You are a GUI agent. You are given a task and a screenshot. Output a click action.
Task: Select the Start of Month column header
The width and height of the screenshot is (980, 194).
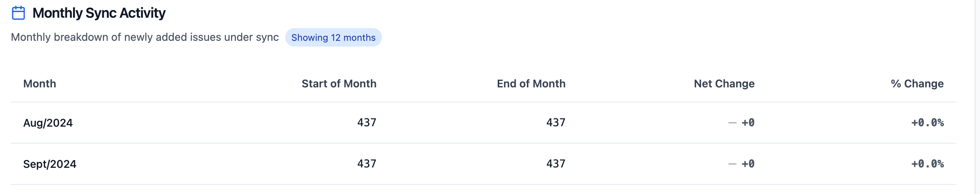coord(339,84)
